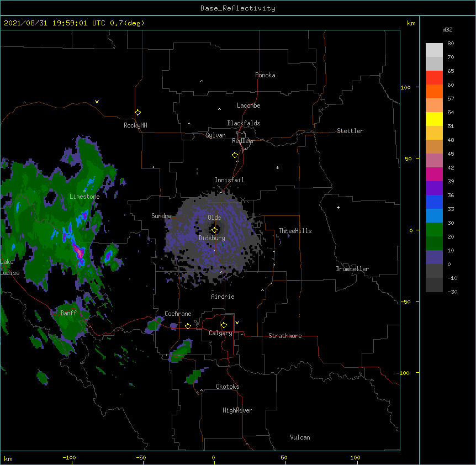Click the dBZ legend heading
Viewport: 476px width, 465px height.
pos(447,29)
